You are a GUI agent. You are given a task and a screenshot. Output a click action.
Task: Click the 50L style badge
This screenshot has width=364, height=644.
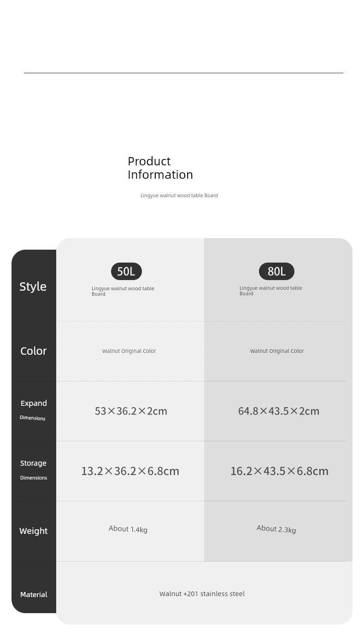click(126, 271)
